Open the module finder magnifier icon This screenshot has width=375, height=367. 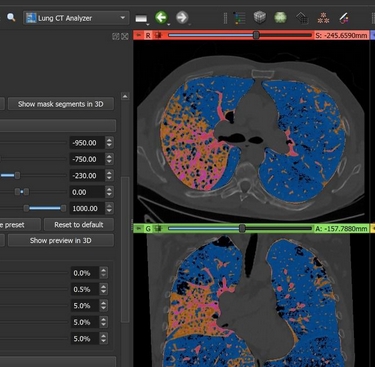click(x=11, y=17)
